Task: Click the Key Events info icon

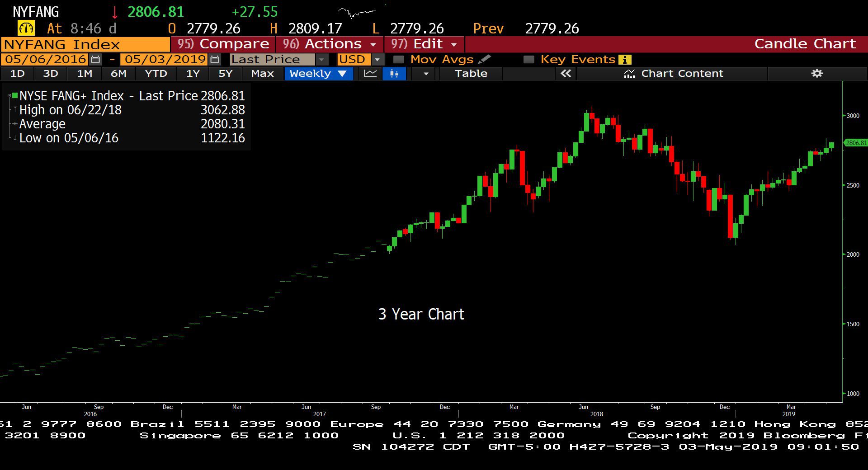Action: [625, 60]
